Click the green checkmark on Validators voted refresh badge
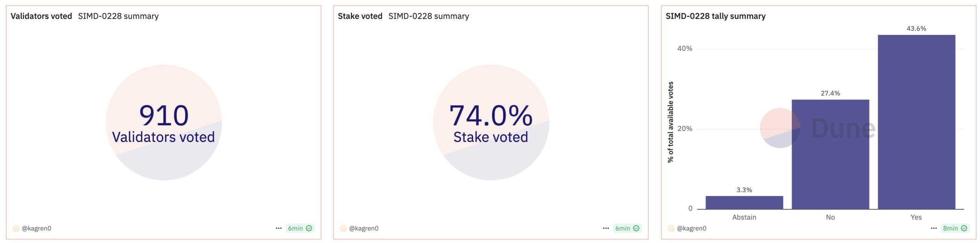Screen dimensions: 980x243 click(x=309, y=228)
